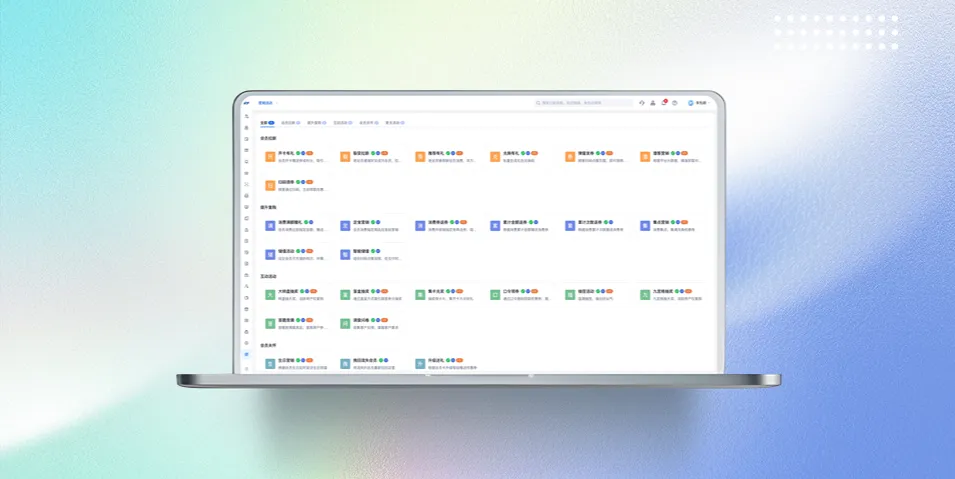Click the green 口令领券 activity icon
Screen dimensions: 955x479
coord(495,295)
